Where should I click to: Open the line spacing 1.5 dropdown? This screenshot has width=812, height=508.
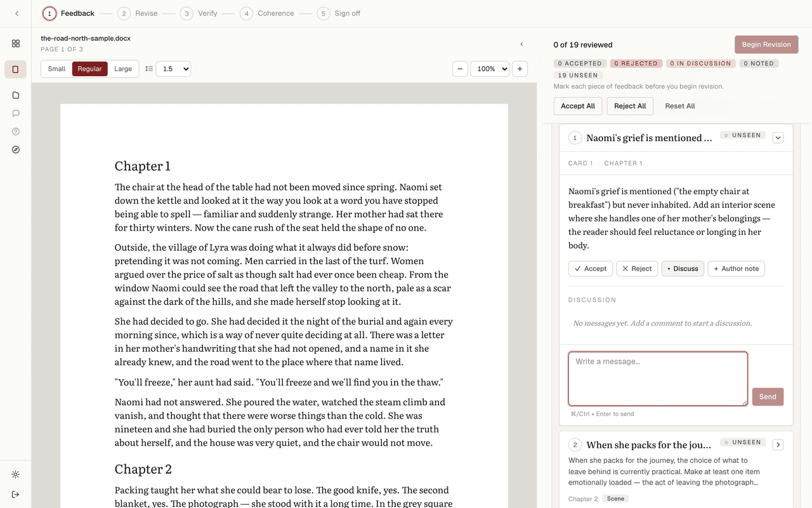click(x=173, y=69)
